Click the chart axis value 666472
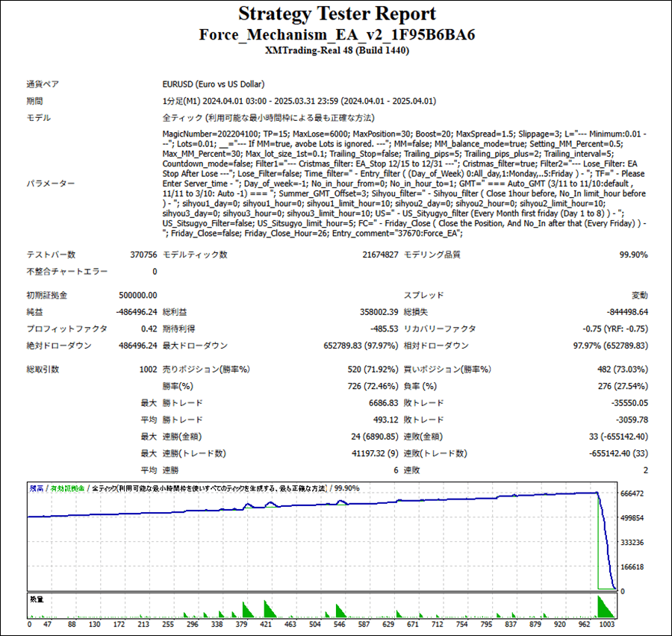This screenshot has width=672, height=636. (x=632, y=493)
